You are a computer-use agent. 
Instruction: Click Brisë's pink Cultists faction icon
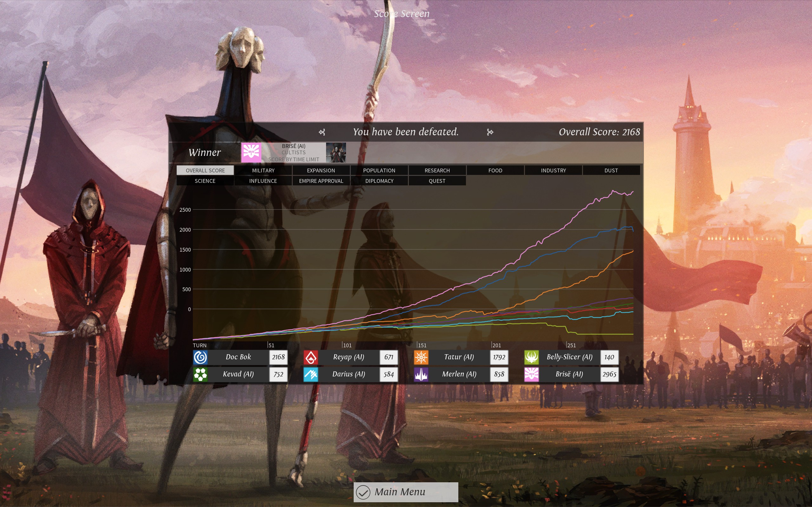coord(532,374)
